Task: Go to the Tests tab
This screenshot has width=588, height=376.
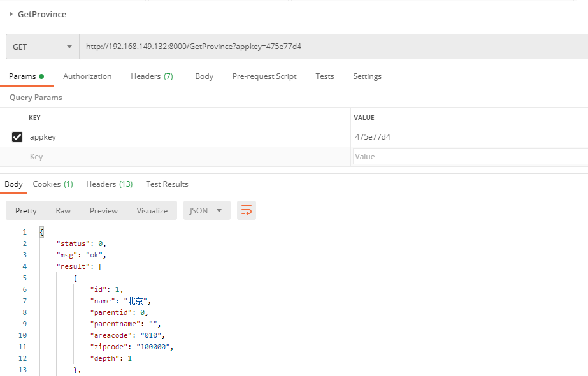Action: coord(324,76)
